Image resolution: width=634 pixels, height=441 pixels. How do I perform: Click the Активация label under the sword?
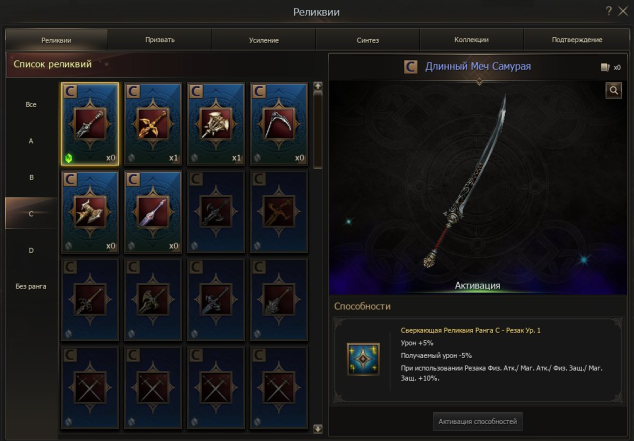[x=478, y=286]
